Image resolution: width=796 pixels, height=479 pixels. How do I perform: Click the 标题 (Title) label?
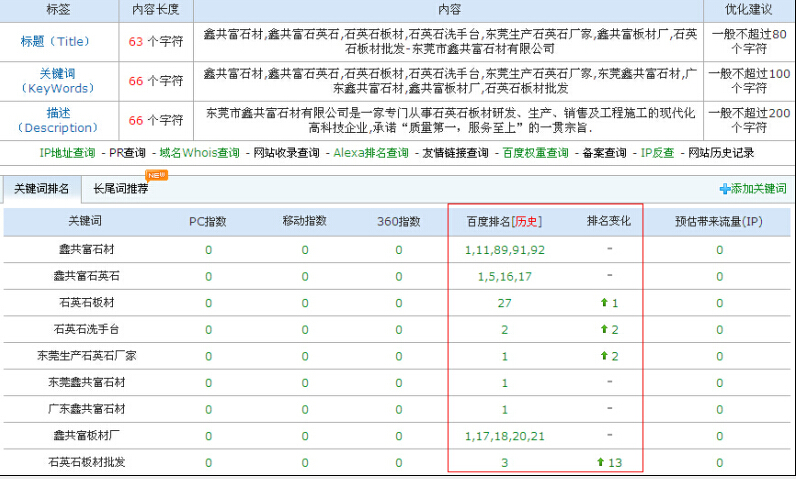55,42
